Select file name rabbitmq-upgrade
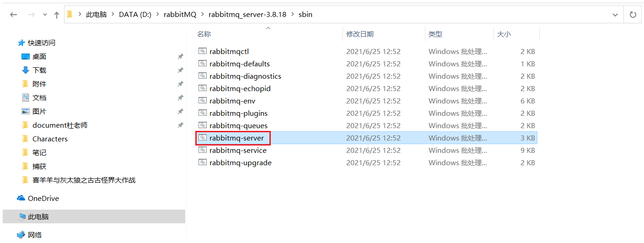The width and height of the screenshot is (644, 243). click(241, 162)
